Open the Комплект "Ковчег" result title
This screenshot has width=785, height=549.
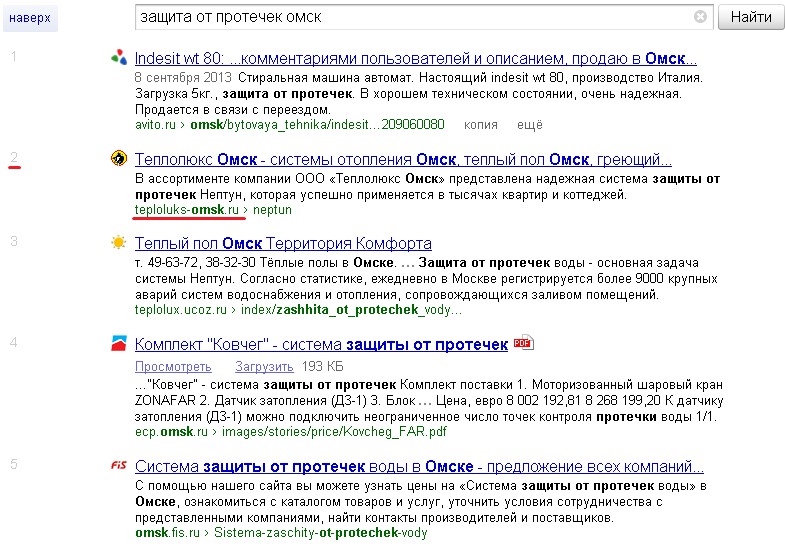(321, 345)
